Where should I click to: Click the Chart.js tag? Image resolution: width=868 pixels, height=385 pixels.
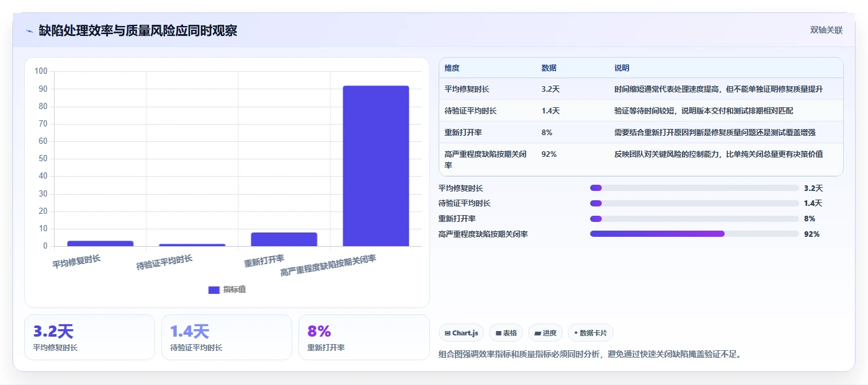[x=461, y=333]
